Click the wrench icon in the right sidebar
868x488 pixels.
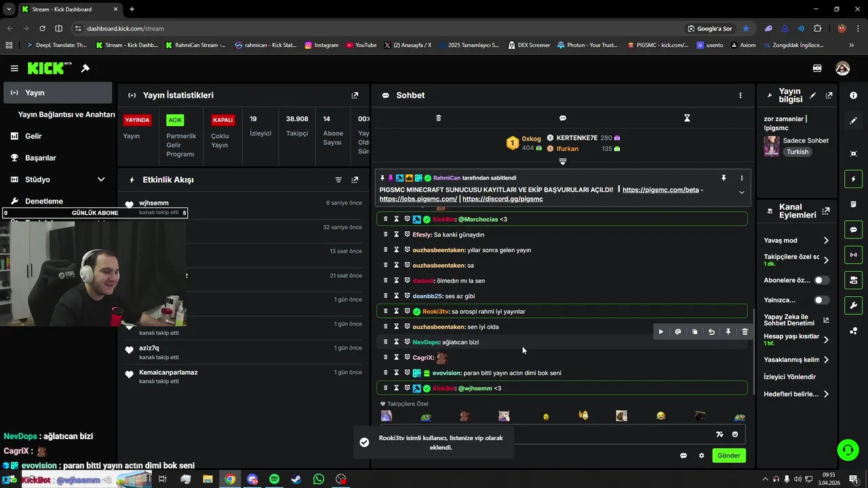pyautogui.click(x=853, y=305)
